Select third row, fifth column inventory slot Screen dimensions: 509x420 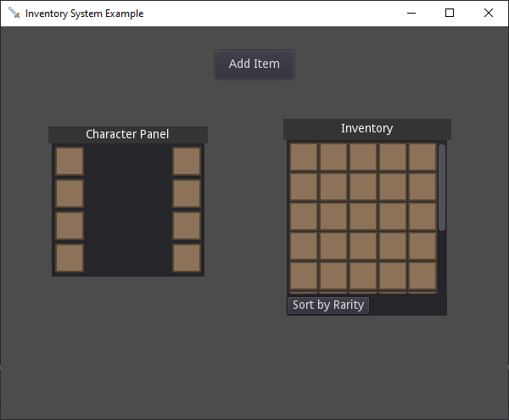tap(422, 216)
